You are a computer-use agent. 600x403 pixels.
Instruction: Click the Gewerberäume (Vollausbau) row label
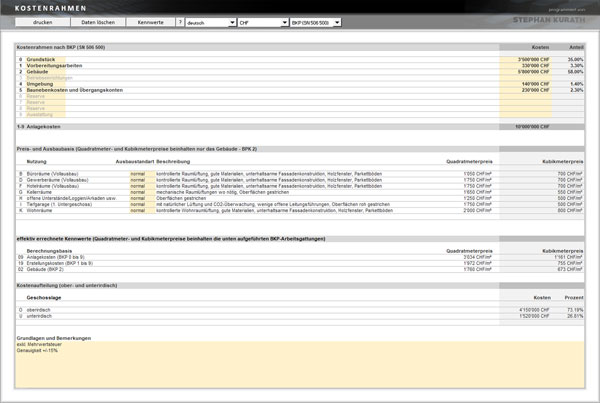pos(57,180)
